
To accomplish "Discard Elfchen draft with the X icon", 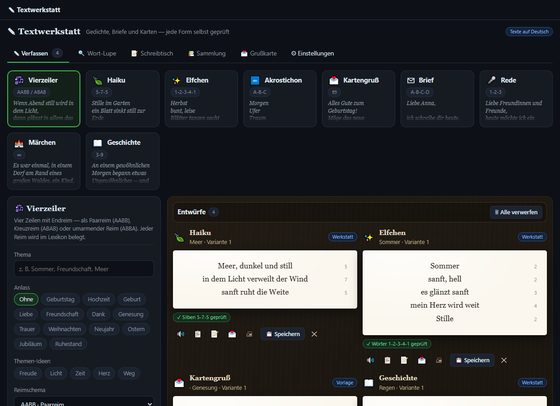I will pyautogui.click(x=504, y=360).
